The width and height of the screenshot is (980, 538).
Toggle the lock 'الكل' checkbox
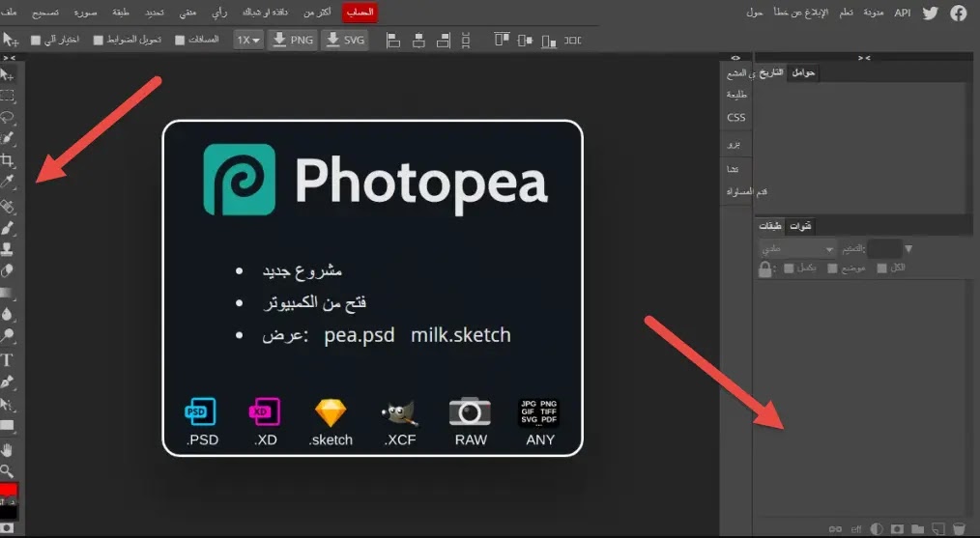pos(881,269)
